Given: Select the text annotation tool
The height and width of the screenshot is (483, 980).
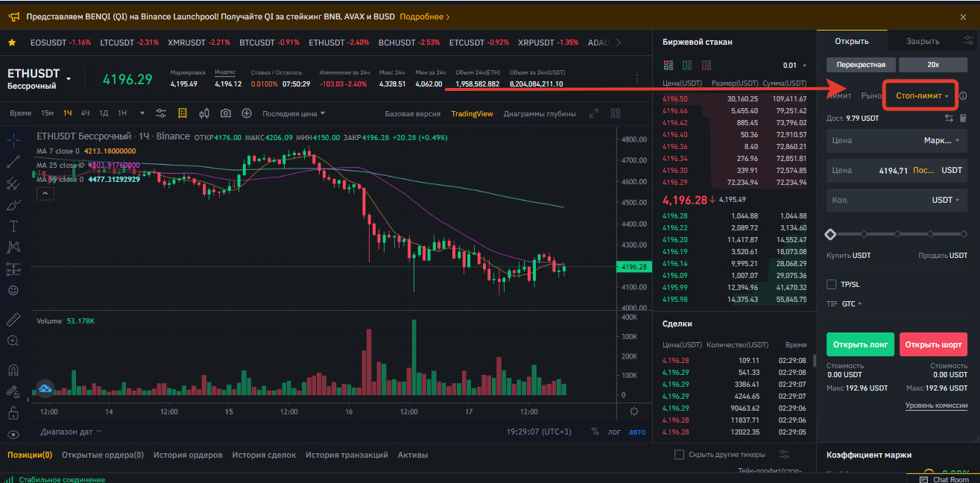Looking at the screenshot, I should 13,225.
